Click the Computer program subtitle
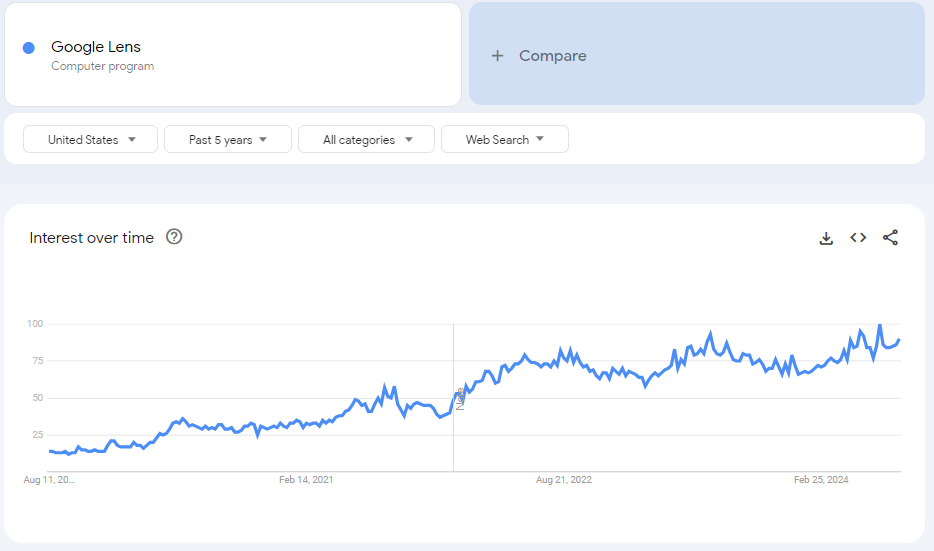This screenshot has height=551, width=934. [x=102, y=66]
